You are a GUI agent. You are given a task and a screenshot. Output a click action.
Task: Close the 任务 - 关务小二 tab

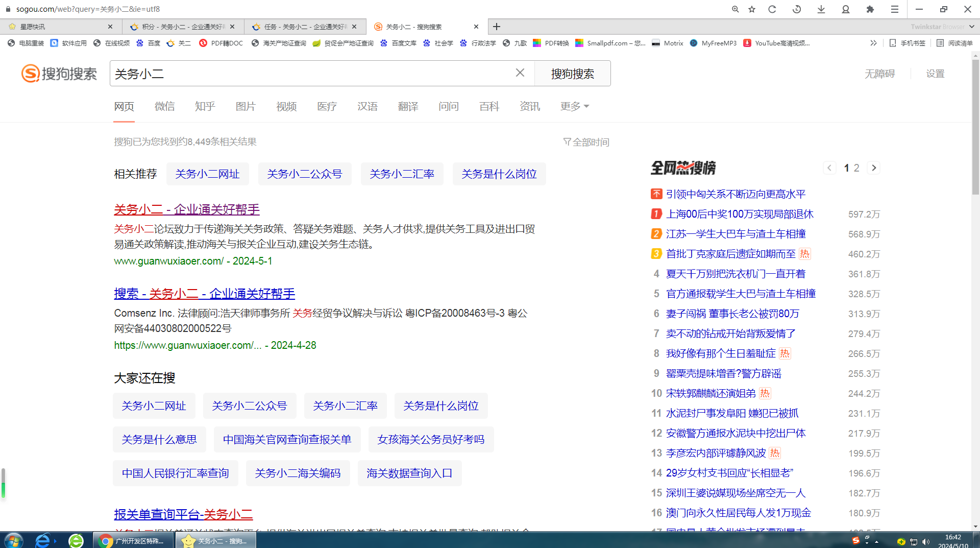354,27
